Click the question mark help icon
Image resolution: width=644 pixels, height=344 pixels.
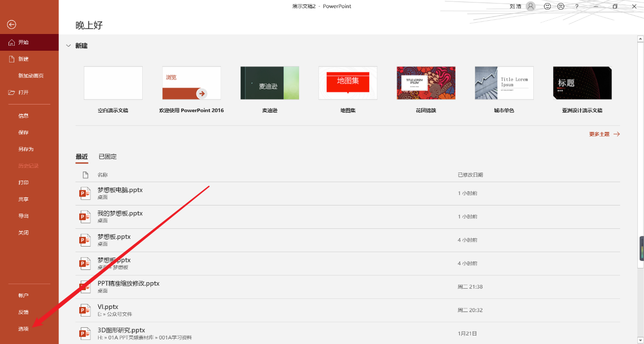click(576, 6)
